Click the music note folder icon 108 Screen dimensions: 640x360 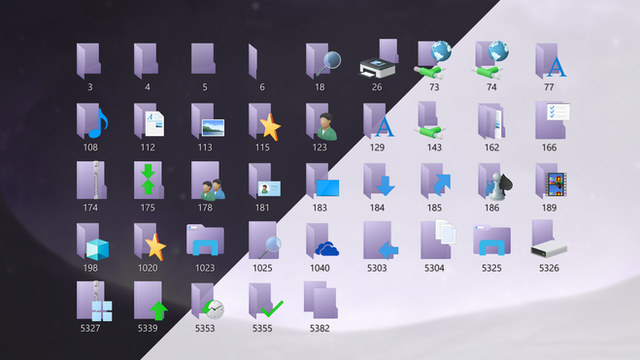tap(92, 121)
